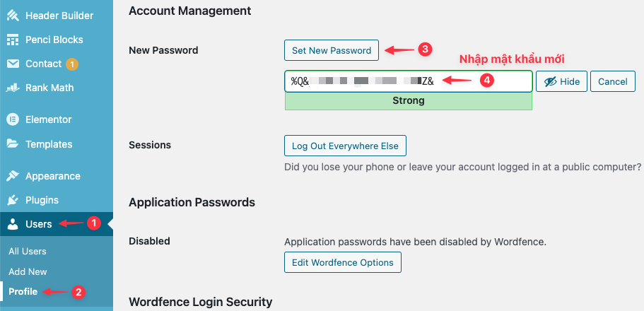
Task: Click the Contact envelope icon
Action: [13, 64]
